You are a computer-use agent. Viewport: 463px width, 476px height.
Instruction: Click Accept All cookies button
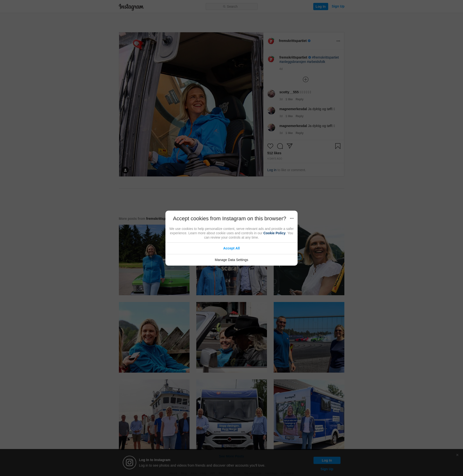point(231,248)
